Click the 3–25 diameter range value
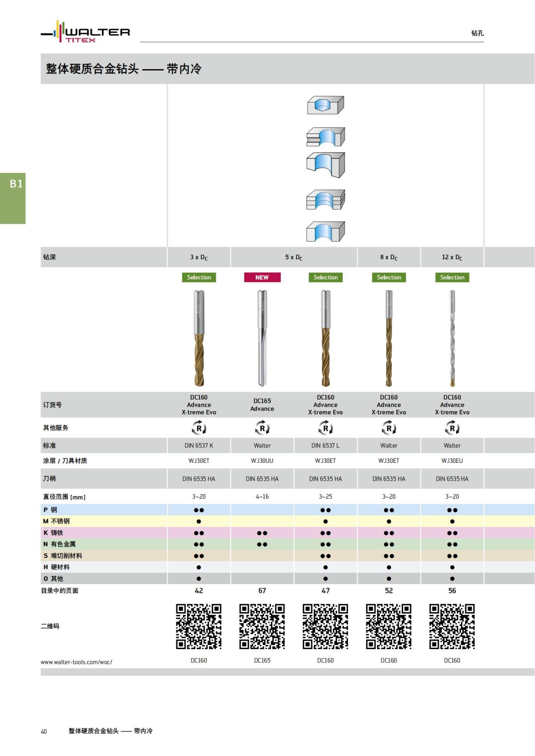 tap(325, 496)
